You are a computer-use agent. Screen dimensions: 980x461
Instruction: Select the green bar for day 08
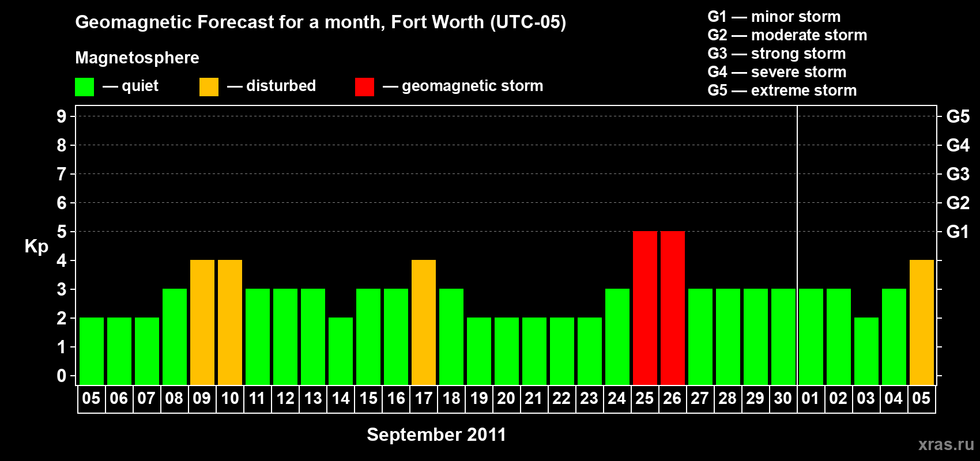pos(175,337)
